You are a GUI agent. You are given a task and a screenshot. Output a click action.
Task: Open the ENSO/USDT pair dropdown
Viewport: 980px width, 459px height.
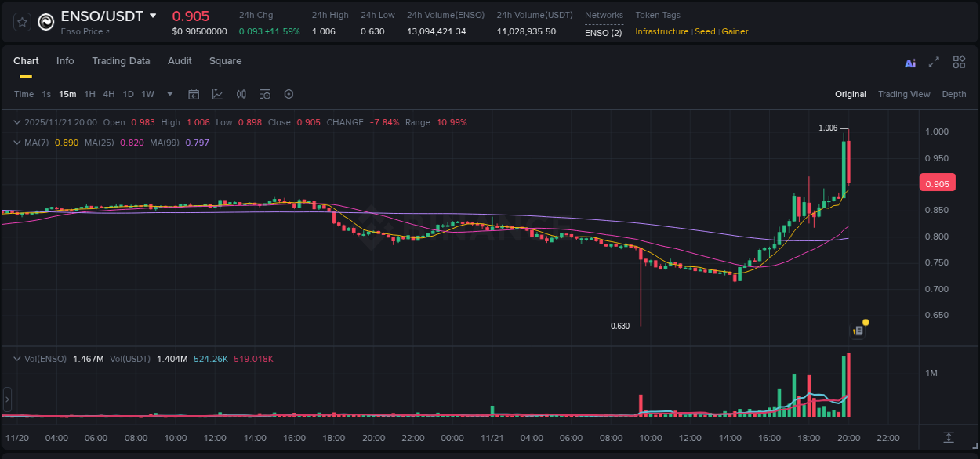[153, 16]
